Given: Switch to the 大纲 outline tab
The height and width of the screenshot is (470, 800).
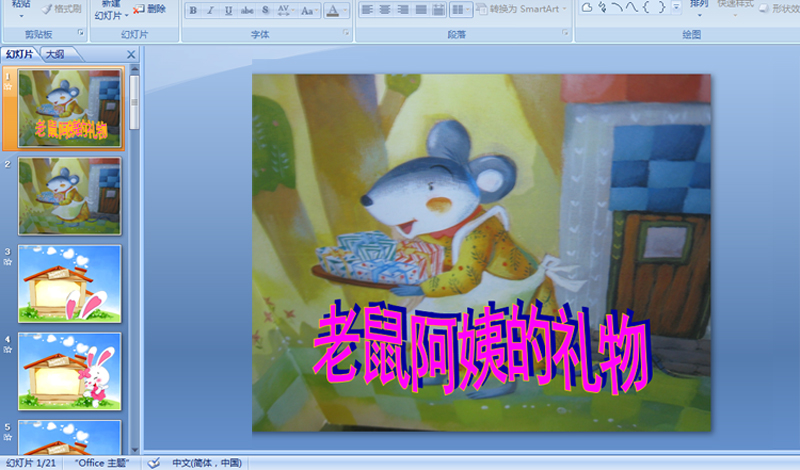Looking at the screenshot, I should (x=55, y=54).
